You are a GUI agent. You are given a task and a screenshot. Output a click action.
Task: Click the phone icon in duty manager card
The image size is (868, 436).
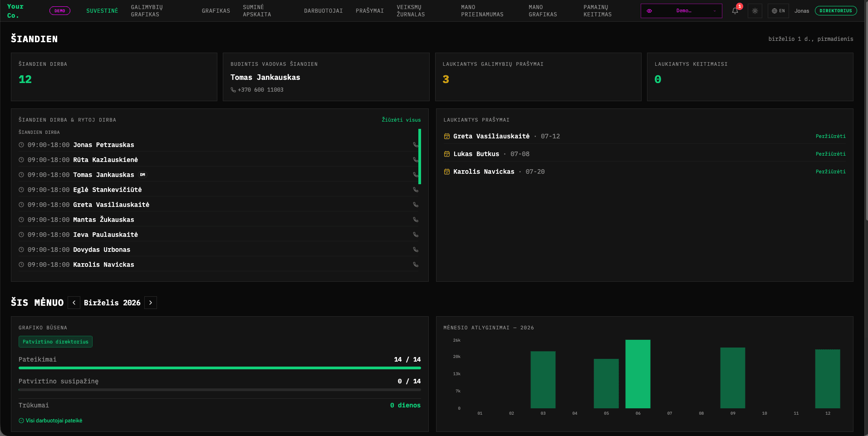pyautogui.click(x=233, y=90)
